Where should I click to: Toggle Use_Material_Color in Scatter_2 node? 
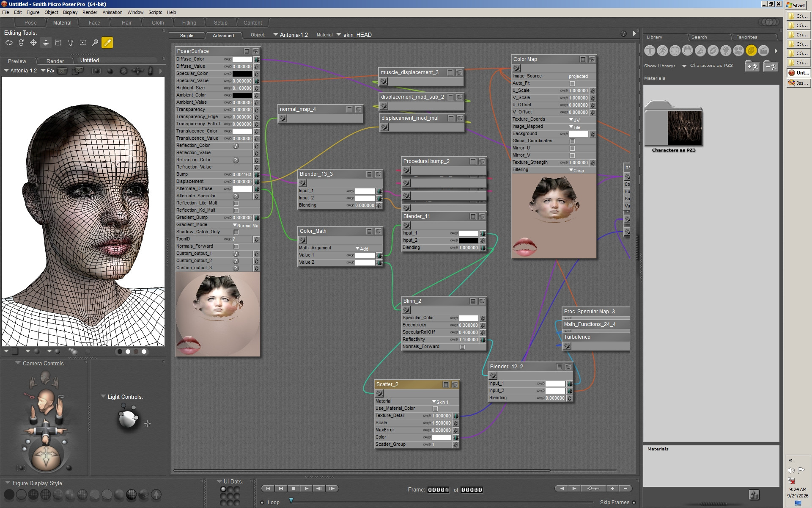(435, 409)
